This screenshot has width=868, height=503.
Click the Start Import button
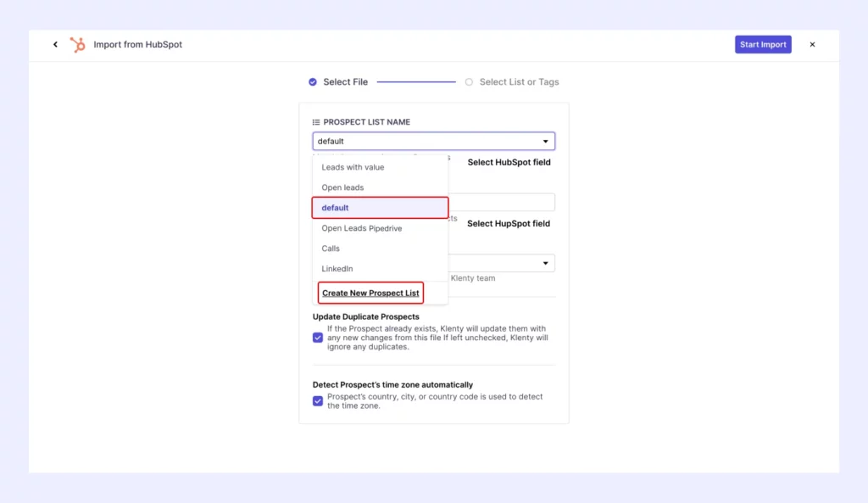762,44
